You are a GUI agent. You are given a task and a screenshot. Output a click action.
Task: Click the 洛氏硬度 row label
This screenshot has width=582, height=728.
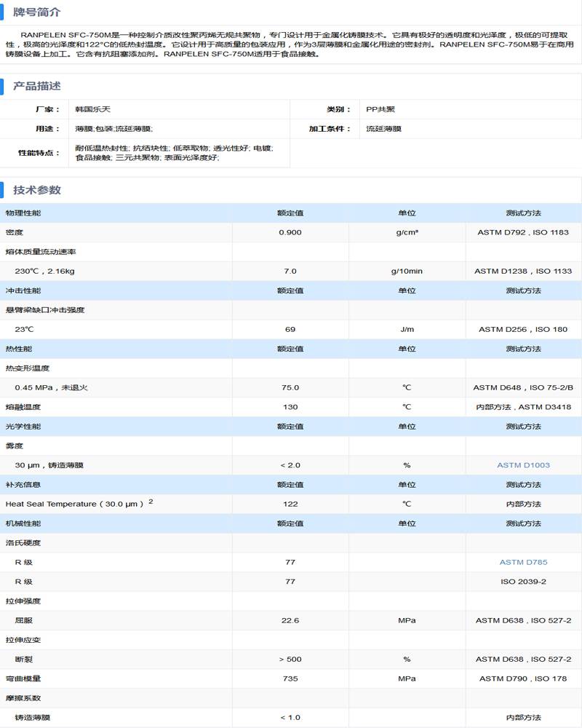pyautogui.click(x=23, y=543)
